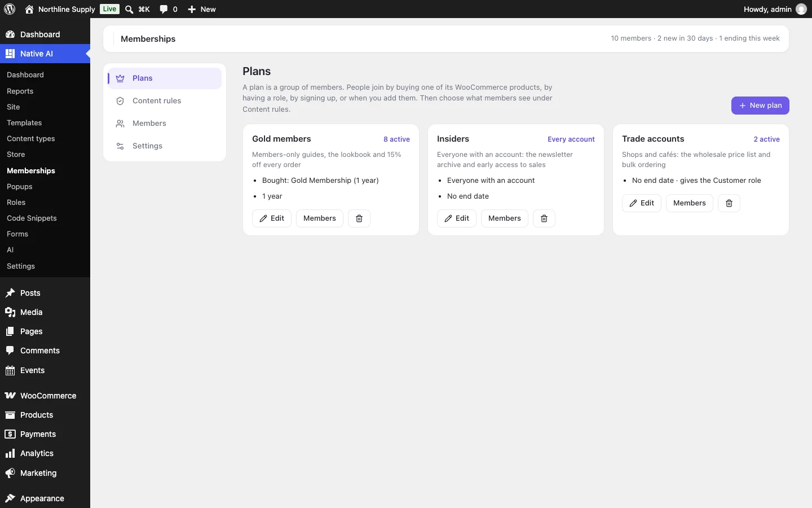Screen dimensions: 812x508
Task: Switch to Content rules tab
Action: pos(165,101)
